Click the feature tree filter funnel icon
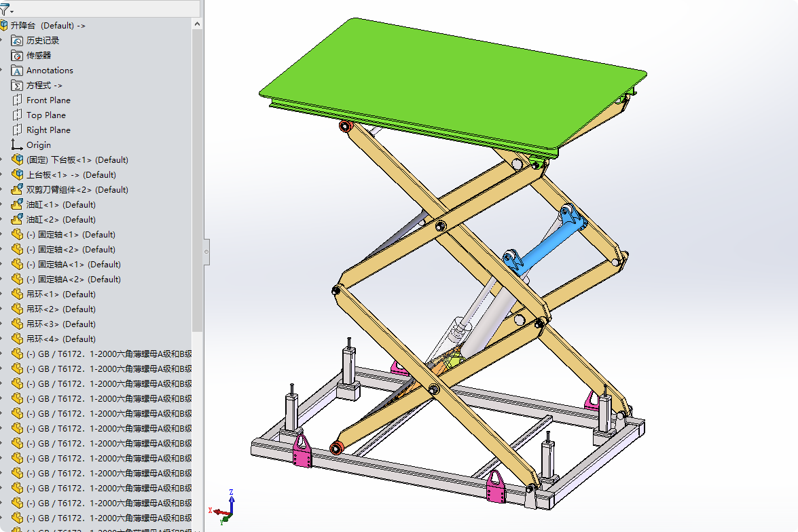798x532 pixels. [4, 9]
